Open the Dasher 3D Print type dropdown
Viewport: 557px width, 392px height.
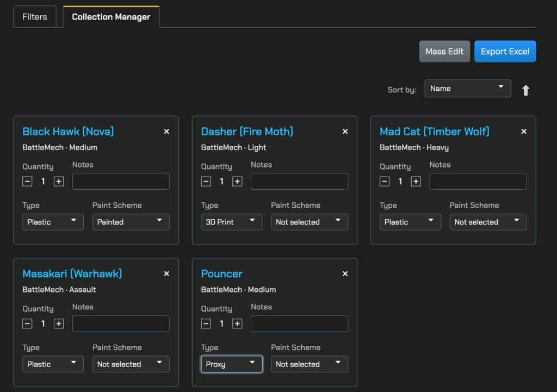[x=231, y=222]
